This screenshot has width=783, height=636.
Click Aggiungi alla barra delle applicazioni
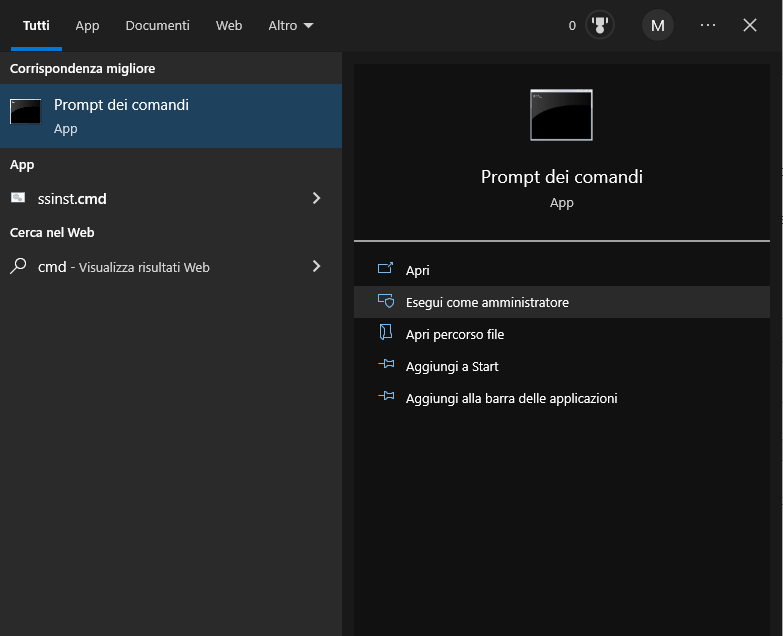coord(511,398)
